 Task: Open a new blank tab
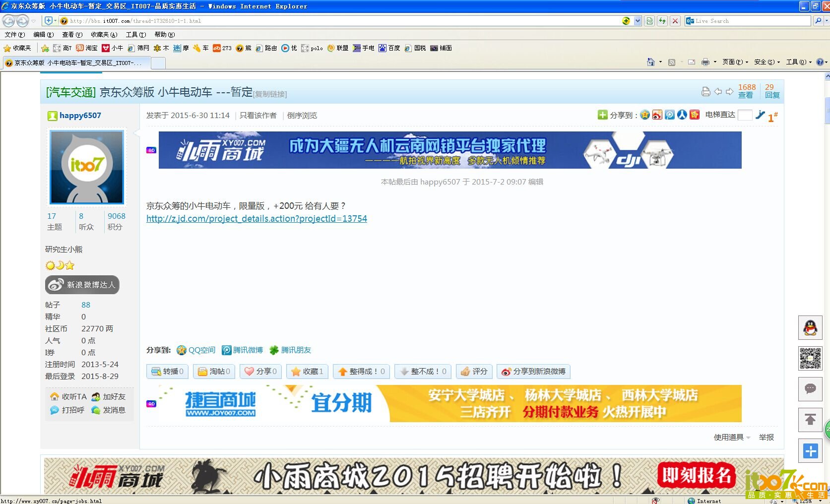click(158, 63)
